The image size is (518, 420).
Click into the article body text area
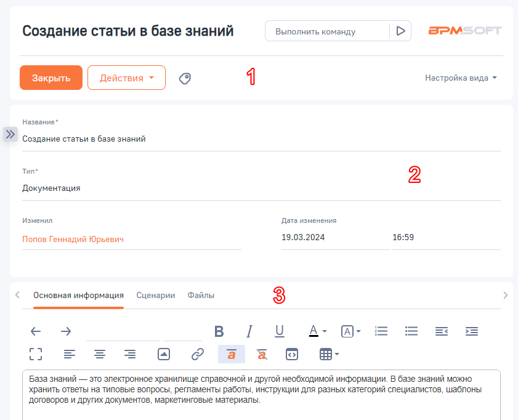tap(261, 395)
